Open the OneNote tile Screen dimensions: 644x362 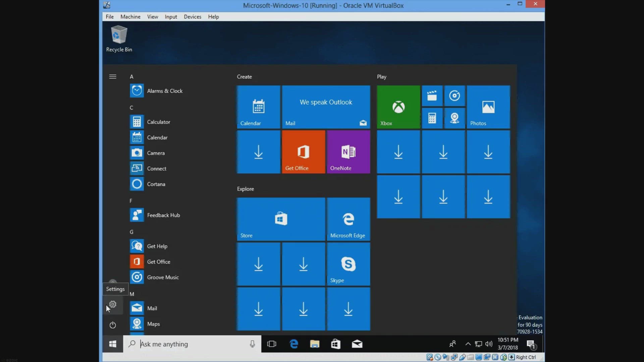click(348, 152)
